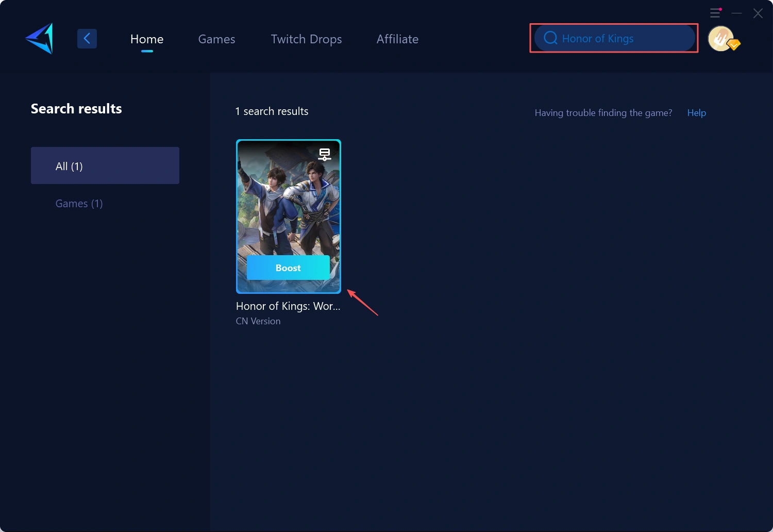This screenshot has height=532, width=773.
Task: Click the Help link
Action: point(696,113)
